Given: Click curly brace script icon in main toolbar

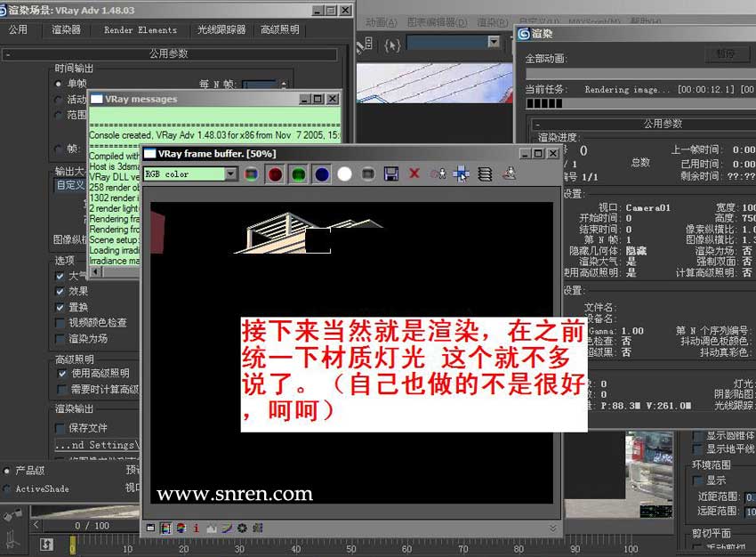Looking at the screenshot, I should click(x=392, y=45).
